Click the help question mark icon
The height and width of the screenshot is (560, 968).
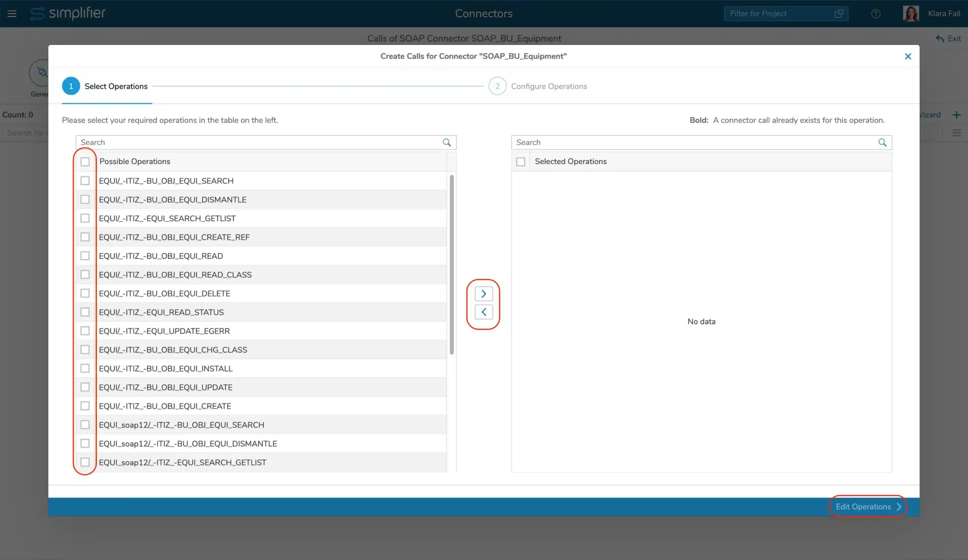pyautogui.click(x=875, y=14)
